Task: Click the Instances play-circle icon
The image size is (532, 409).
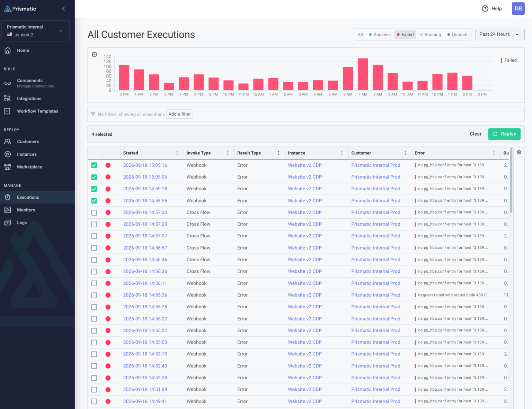Action: (8, 154)
